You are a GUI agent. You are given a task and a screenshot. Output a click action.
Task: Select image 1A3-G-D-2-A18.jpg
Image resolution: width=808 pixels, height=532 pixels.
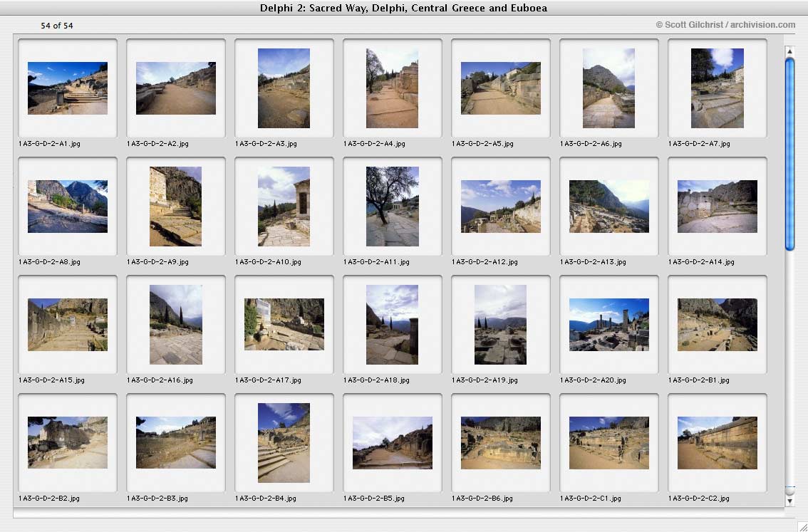pos(392,325)
